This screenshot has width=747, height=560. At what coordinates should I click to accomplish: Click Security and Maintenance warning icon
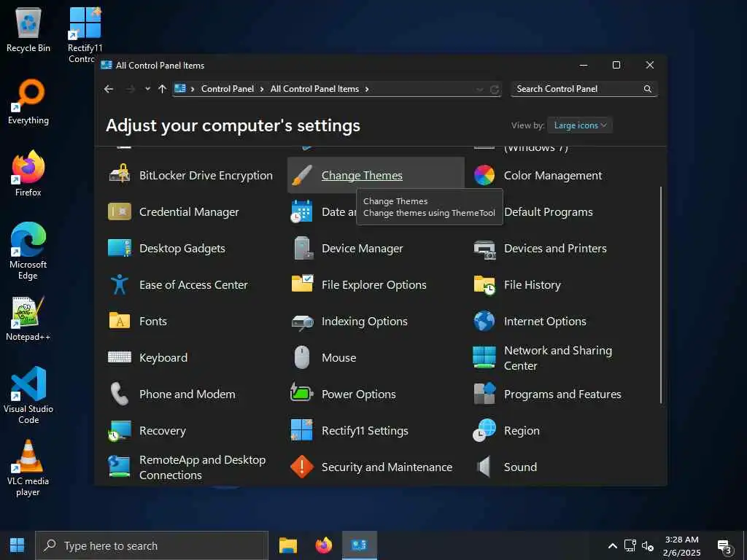302,467
